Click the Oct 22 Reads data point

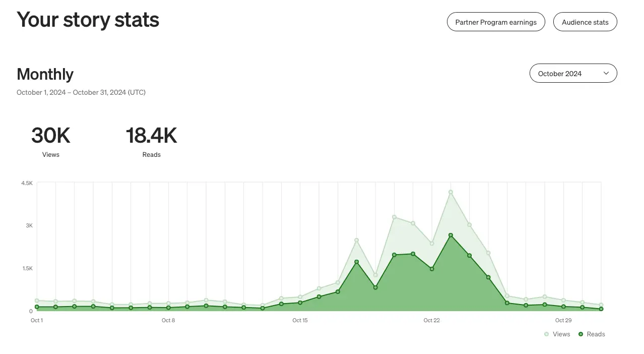tap(432, 269)
